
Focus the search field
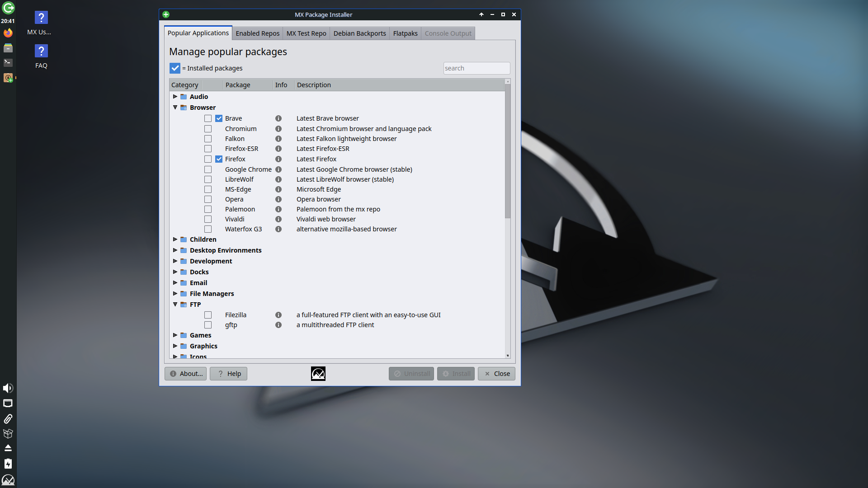(x=476, y=68)
